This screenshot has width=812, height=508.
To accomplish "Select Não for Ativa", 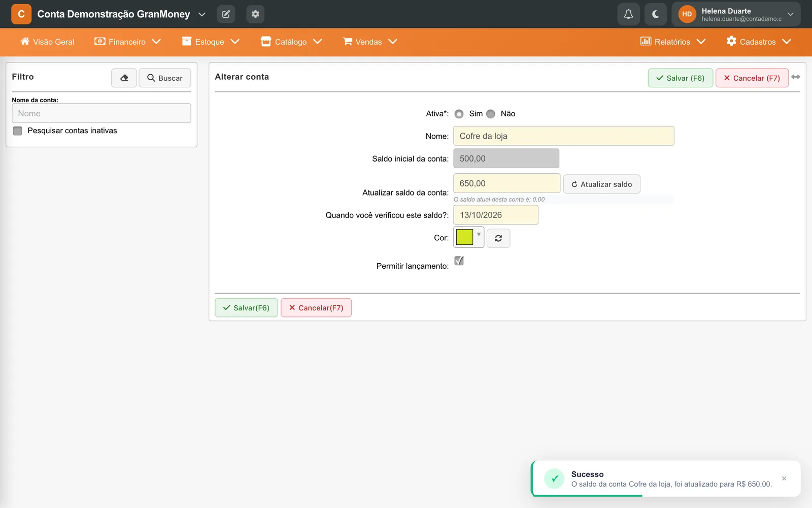I will 490,114.
